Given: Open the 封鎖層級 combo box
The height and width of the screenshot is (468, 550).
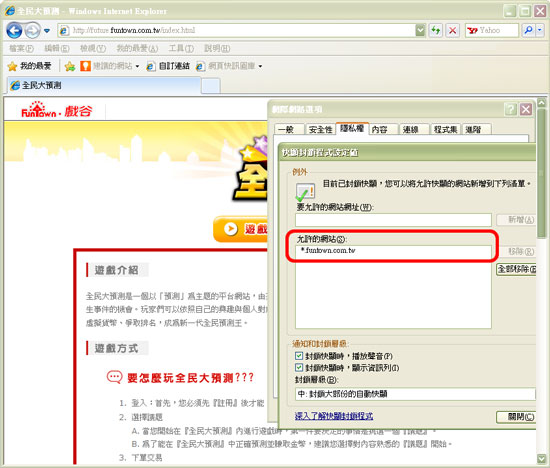Looking at the screenshot, I should (x=415, y=394).
